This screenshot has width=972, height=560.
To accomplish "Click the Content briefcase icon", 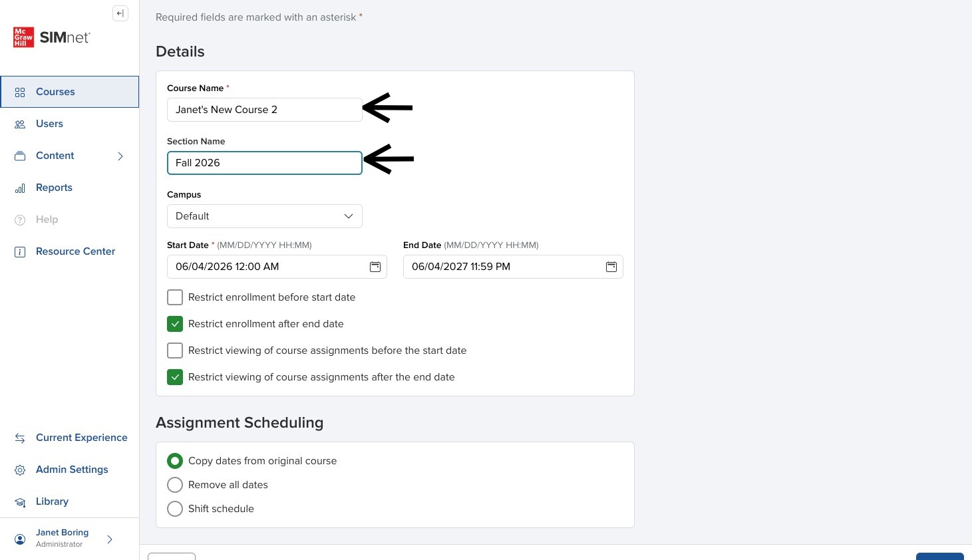I will [x=20, y=156].
